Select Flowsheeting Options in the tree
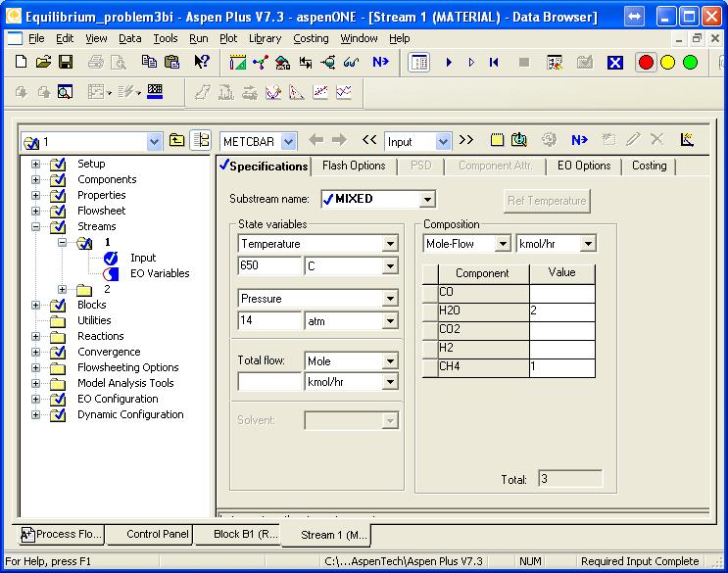 tap(127, 368)
